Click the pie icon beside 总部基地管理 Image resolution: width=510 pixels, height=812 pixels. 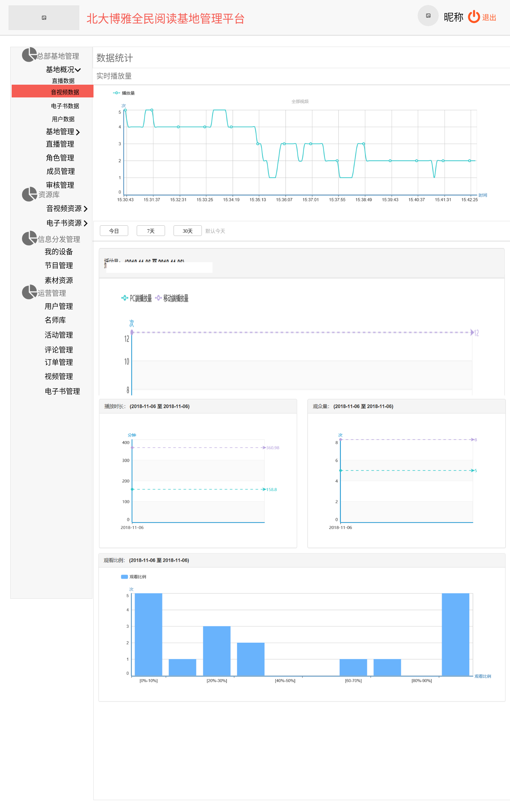(x=29, y=55)
